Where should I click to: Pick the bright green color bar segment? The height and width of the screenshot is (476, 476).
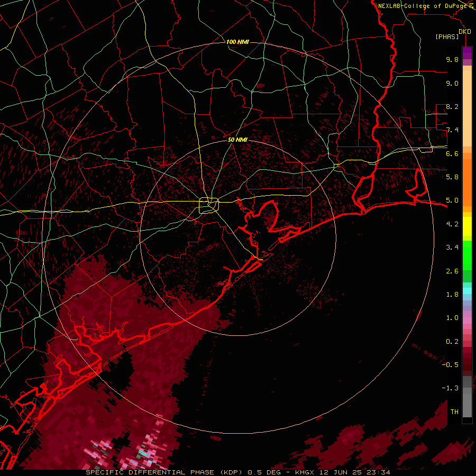pos(467,255)
